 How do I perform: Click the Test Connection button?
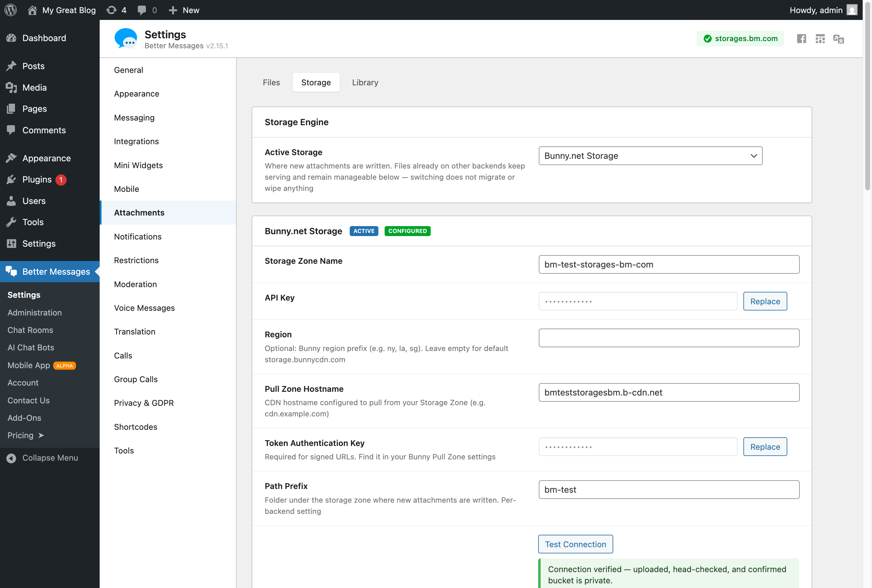[576, 544]
